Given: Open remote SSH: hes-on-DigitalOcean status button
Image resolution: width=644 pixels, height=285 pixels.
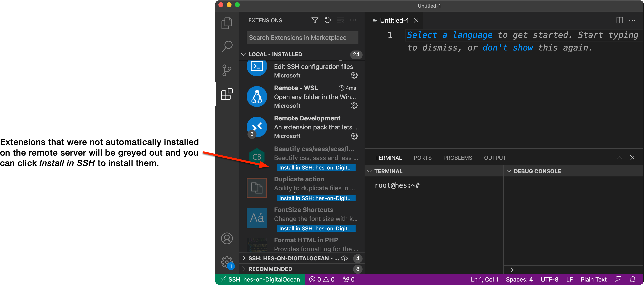Looking at the screenshot, I should coord(260,279).
